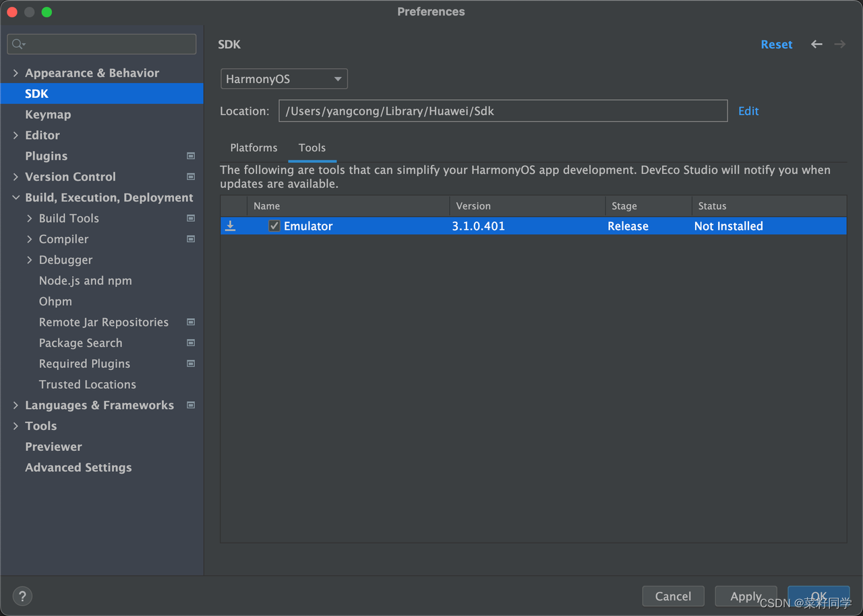Expand the Compiler node

pyautogui.click(x=30, y=239)
